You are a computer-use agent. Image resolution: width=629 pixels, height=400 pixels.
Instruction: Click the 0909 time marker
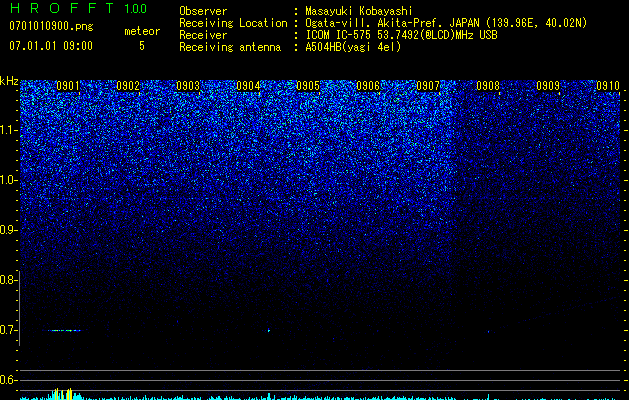coord(548,86)
